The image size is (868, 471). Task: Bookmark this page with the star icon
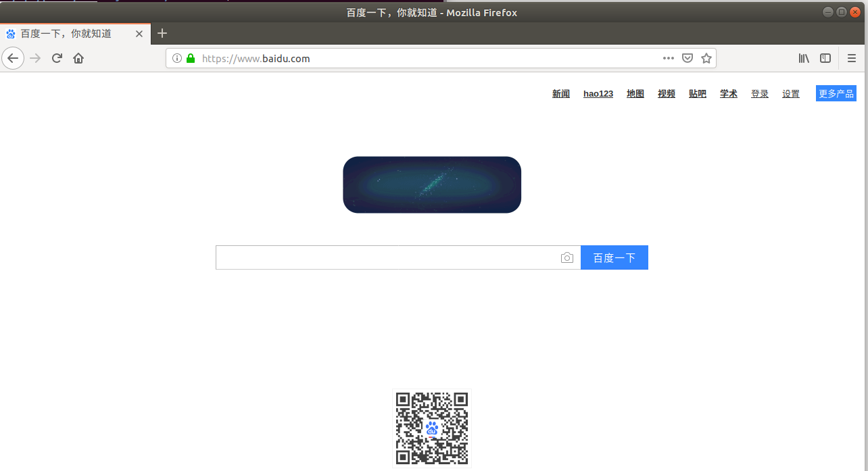706,58
